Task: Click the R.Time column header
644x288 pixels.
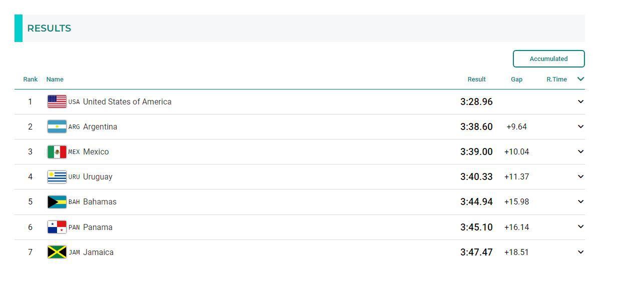Action: point(556,79)
